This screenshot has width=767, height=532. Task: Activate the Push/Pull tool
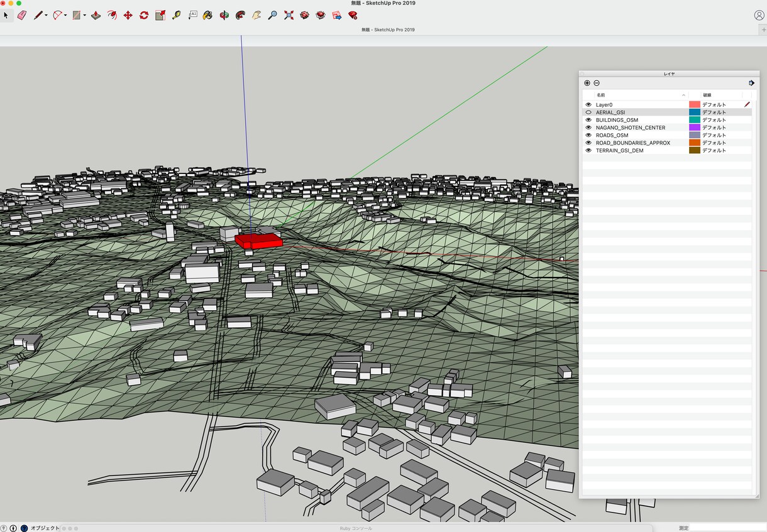tap(96, 15)
